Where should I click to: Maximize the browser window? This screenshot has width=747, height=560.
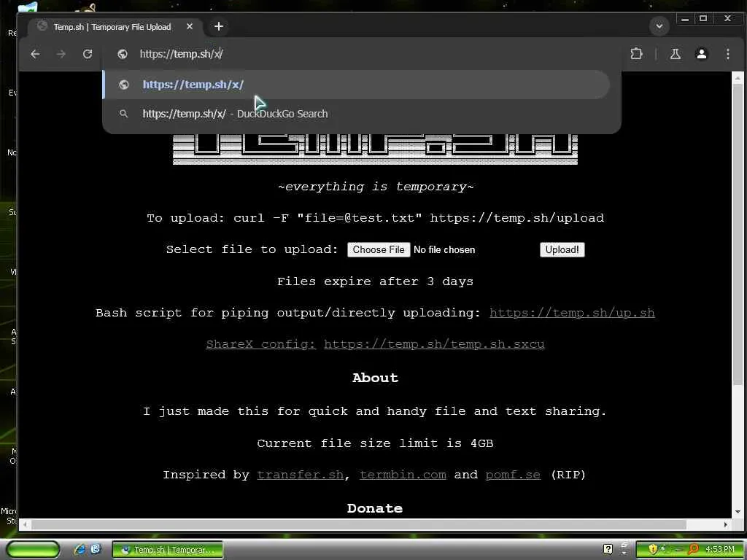click(x=703, y=18)
